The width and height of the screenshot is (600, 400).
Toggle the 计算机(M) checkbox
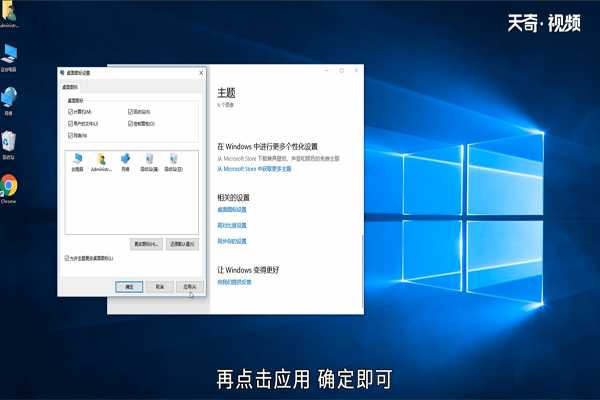coord(70,112)
